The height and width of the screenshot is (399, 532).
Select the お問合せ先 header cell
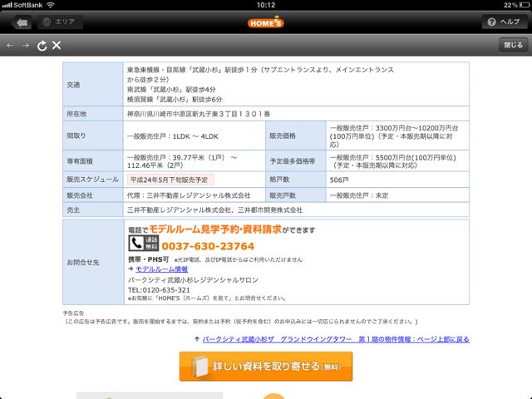[93, 262]
